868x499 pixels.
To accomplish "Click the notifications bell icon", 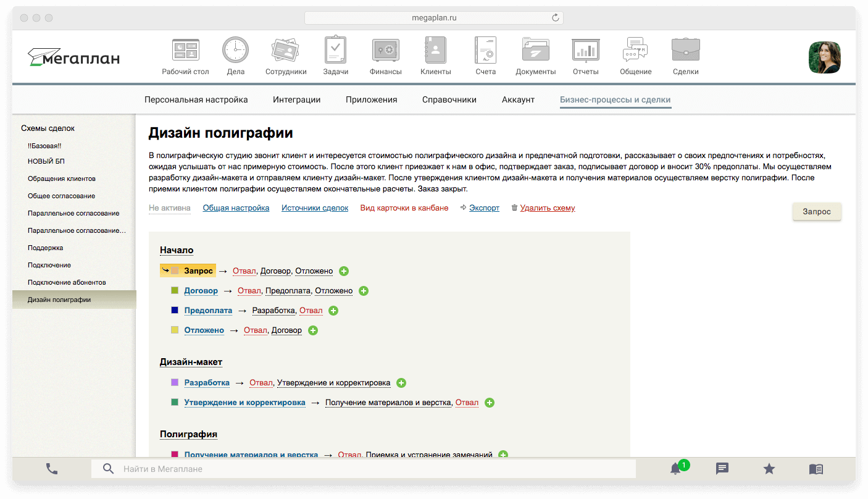I will tap(675, 469).
